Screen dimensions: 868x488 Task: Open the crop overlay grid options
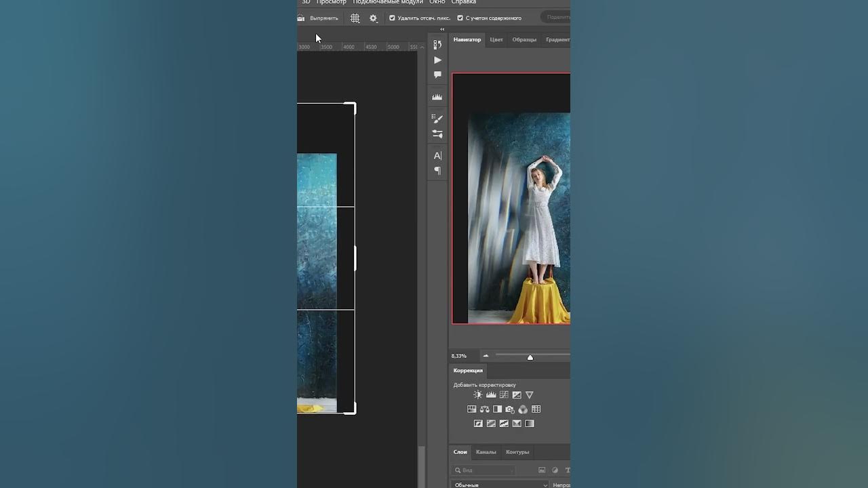(x=355, y=18)
